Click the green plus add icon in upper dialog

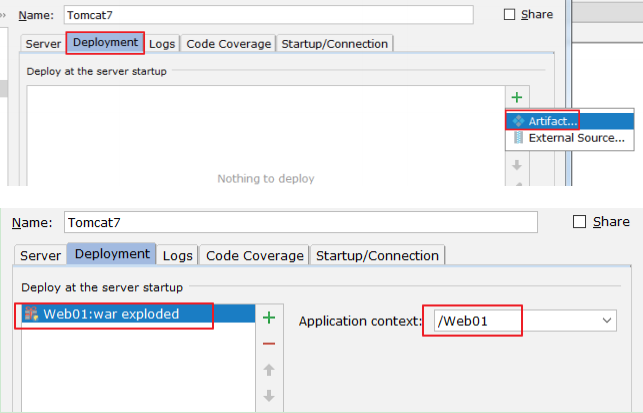pyautogui.click(x=517, y=97)
